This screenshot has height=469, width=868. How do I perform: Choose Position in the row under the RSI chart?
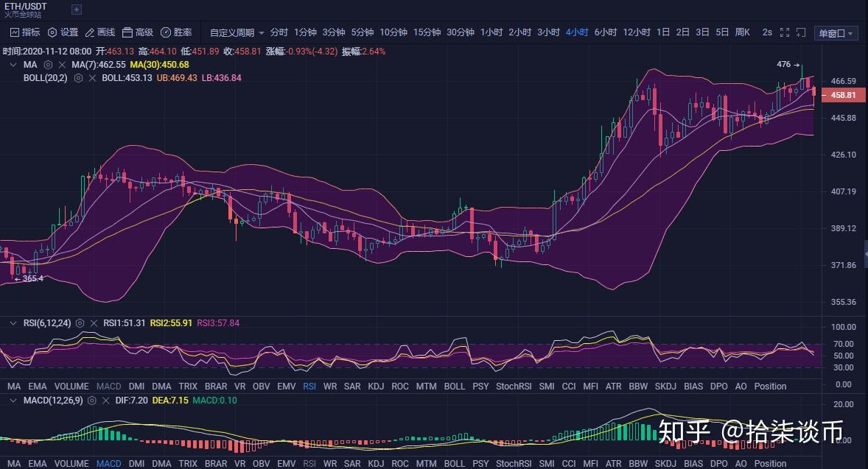coord(770,387)
